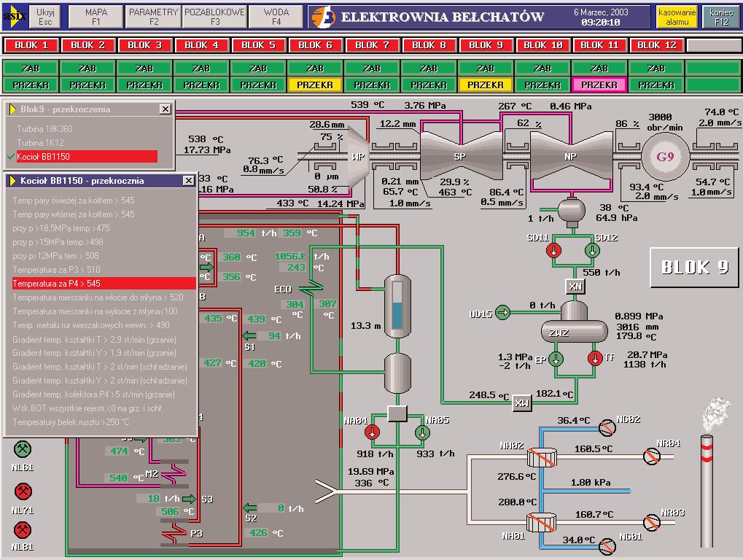Select the NL81 red mill icon

point(23,529)
